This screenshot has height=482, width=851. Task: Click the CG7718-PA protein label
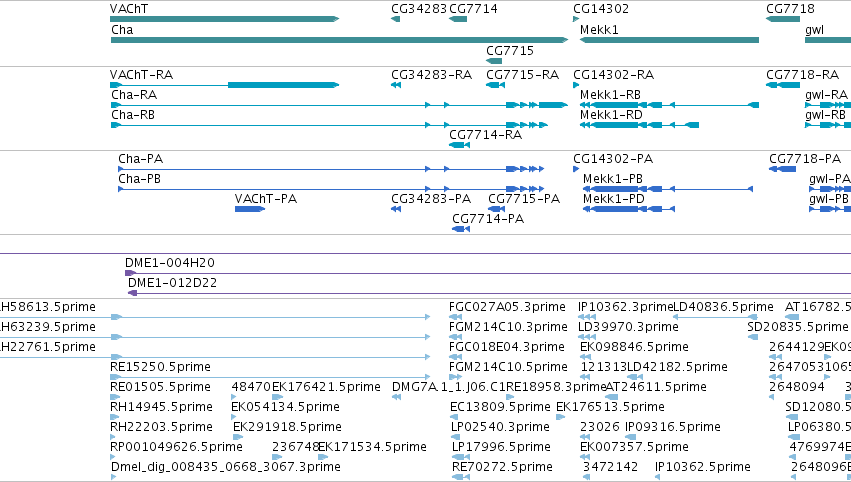(x=805, y=158)
